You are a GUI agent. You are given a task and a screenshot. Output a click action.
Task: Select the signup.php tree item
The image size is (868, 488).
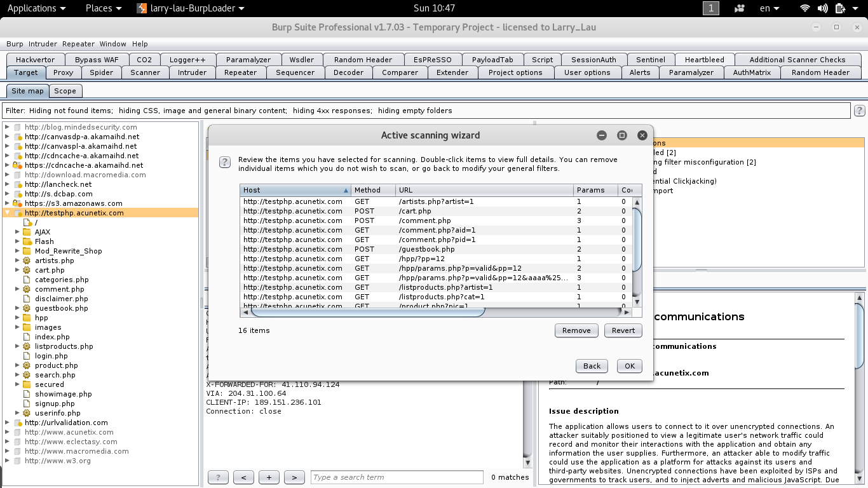[55, 403]
